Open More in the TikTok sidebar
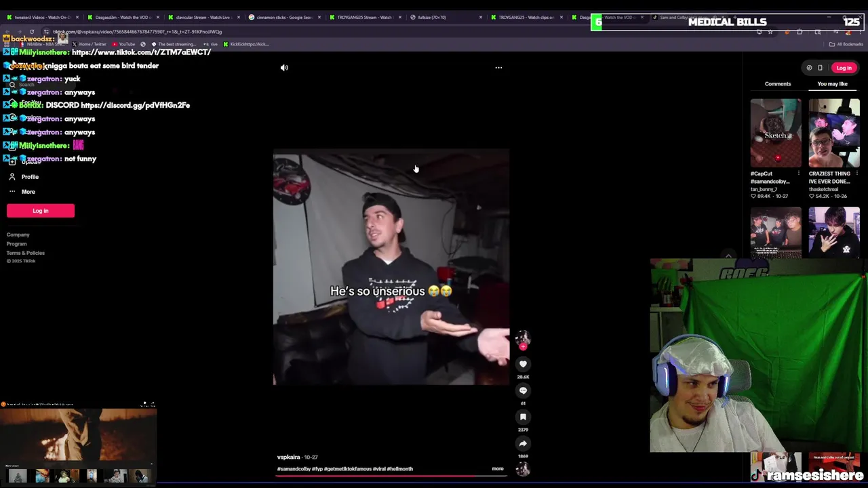Viewport: 868px width, 488px height. (x=22, y=192)
